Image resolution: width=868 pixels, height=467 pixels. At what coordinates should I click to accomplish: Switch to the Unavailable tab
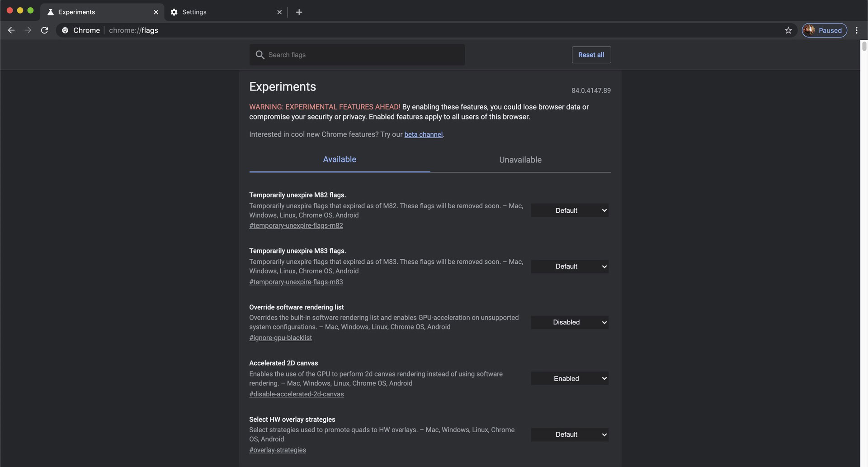[520, 160]
